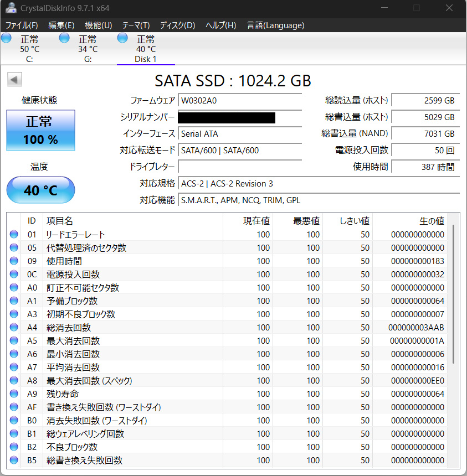Click raw value 000000000EE0
The height and width of the screenshot is (476, 467).
point(418,381)
